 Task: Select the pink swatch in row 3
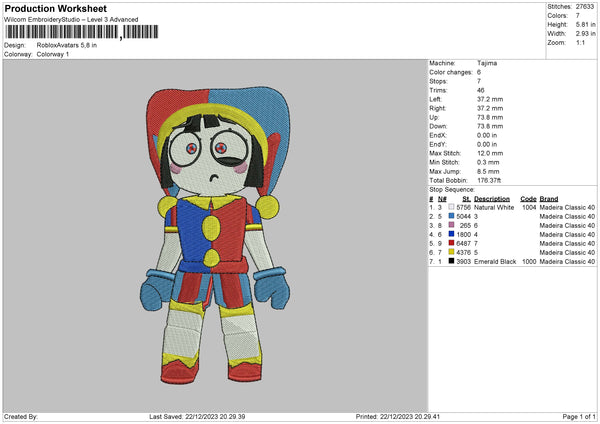tap(452, 225)
